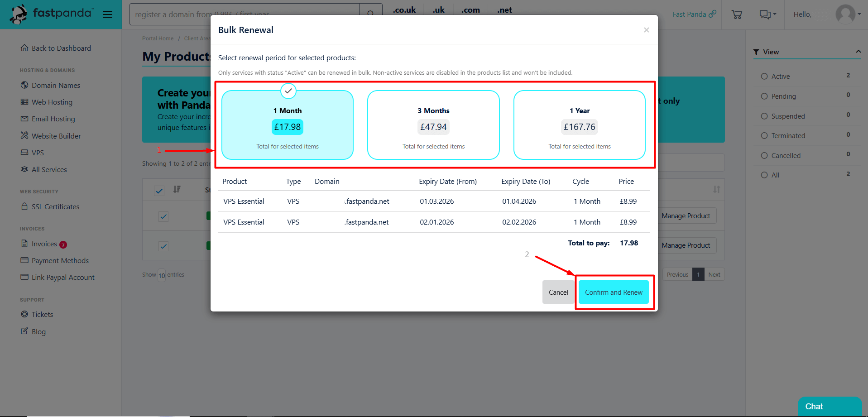This screenshot has height=417, width=868.
Task: Click the Fast Panda link icon
Action: (712, 14)
